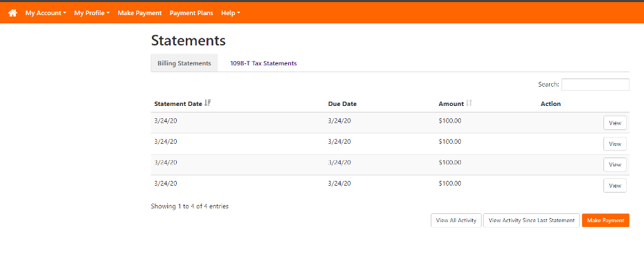Open Payment Plans in the navigation bar
The height and width of the screenshot is (260, 644).
[x=191, y=13]
